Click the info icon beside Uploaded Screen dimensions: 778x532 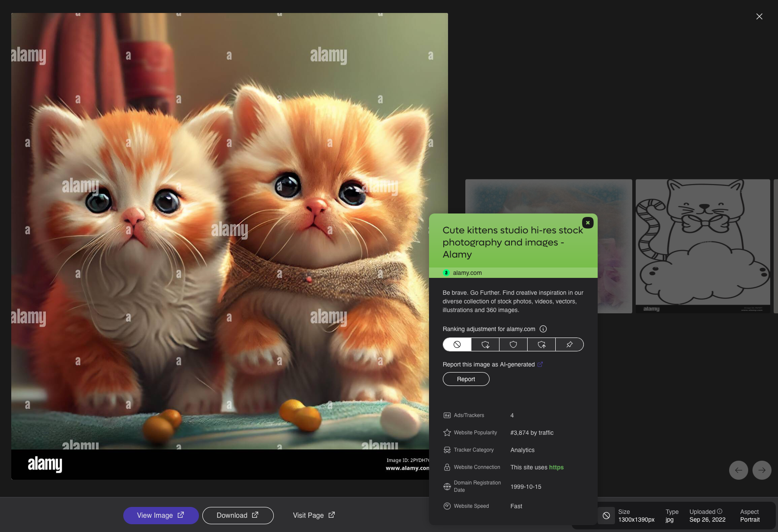pos(720,511)
